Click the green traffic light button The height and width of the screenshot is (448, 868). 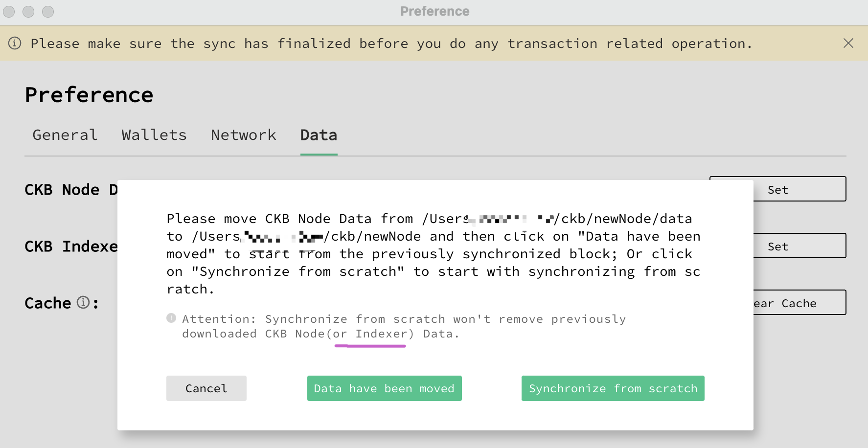pyautogui.click(x=47, y=11)
